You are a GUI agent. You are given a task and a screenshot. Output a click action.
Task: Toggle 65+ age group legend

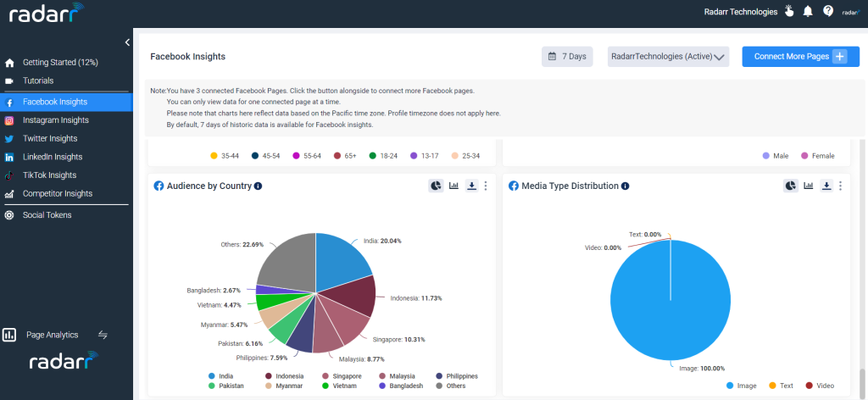(x=345, y=156)
